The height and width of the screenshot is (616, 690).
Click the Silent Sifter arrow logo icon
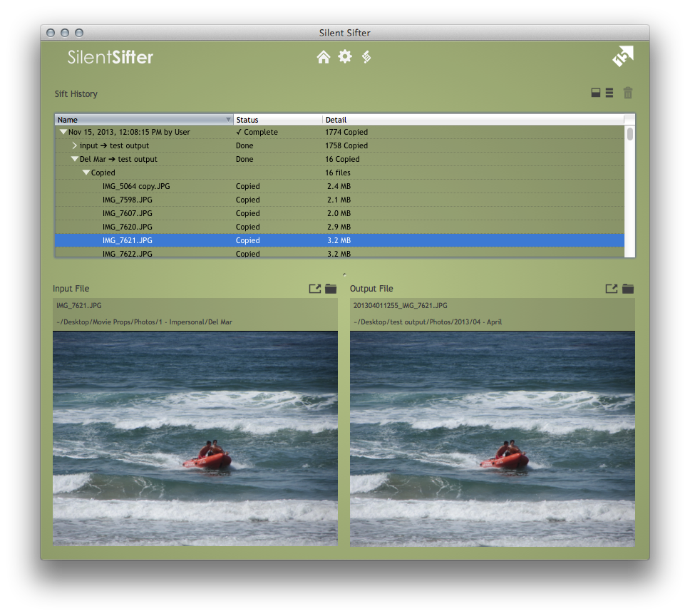623,56
